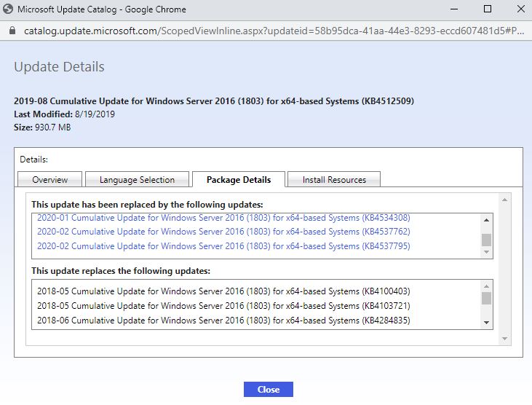Switch to Language Selection tab
Image resolution: width=532 pixels, height=405 pixels.
click(137, 180)
